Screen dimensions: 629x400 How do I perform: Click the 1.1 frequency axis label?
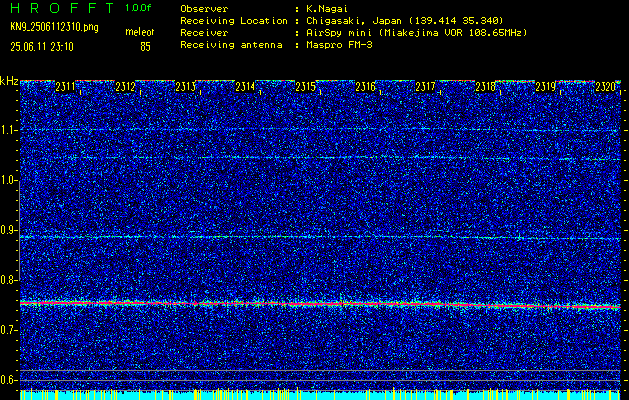click(8, 130)
